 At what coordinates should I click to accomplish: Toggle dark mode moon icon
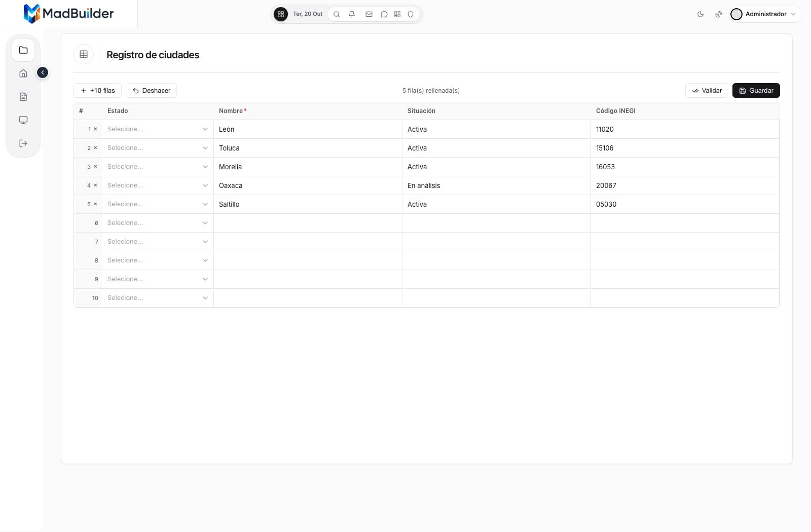point(701,14)
